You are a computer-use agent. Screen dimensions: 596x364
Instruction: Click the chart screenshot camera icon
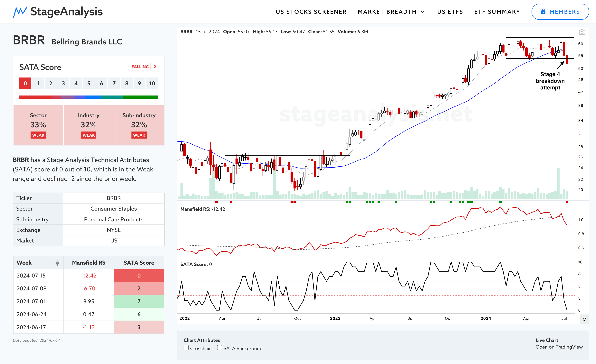(582, 32)
